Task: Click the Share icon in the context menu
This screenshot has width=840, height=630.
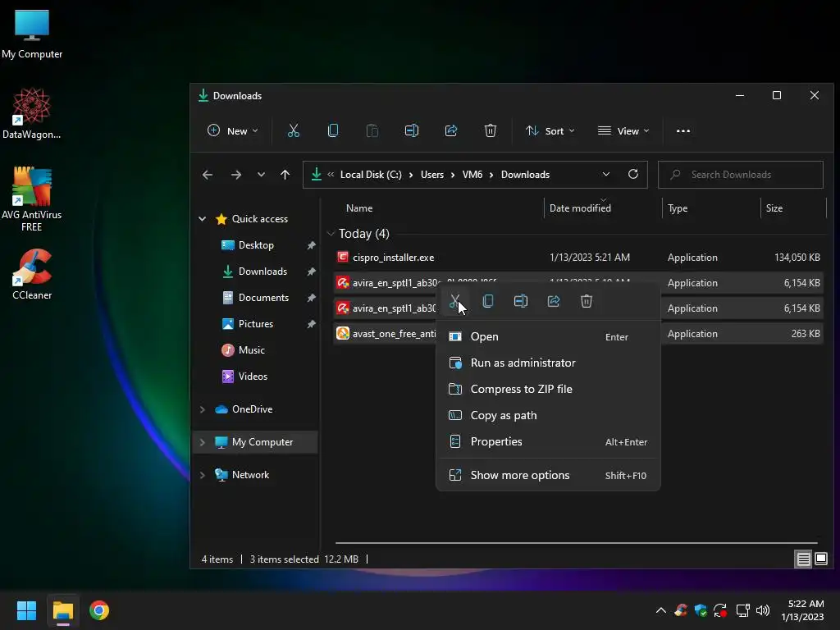Action: tap(554, 301)
